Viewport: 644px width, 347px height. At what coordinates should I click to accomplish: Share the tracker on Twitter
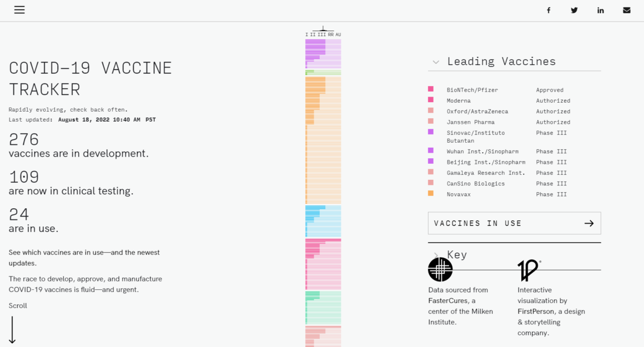pyautogui.click(x=574, y=10)
